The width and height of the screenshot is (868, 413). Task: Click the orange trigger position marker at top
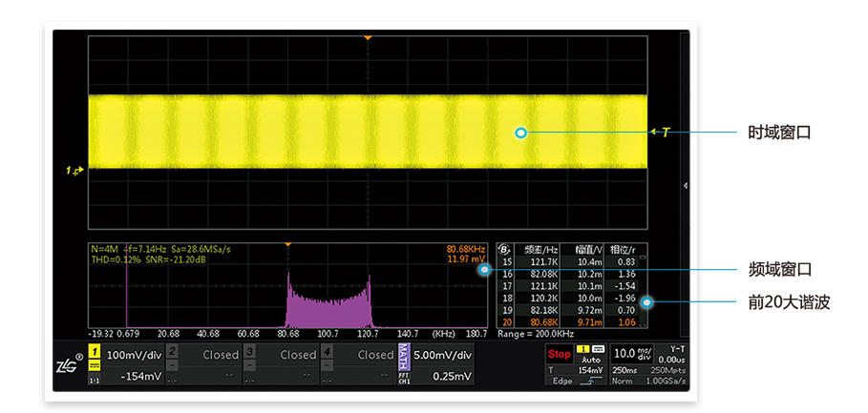368,37
